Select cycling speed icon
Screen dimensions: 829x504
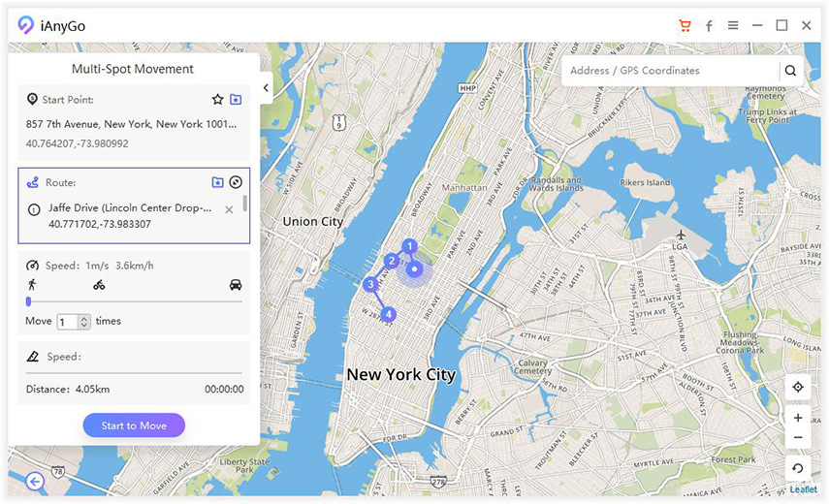coord(99,285)
